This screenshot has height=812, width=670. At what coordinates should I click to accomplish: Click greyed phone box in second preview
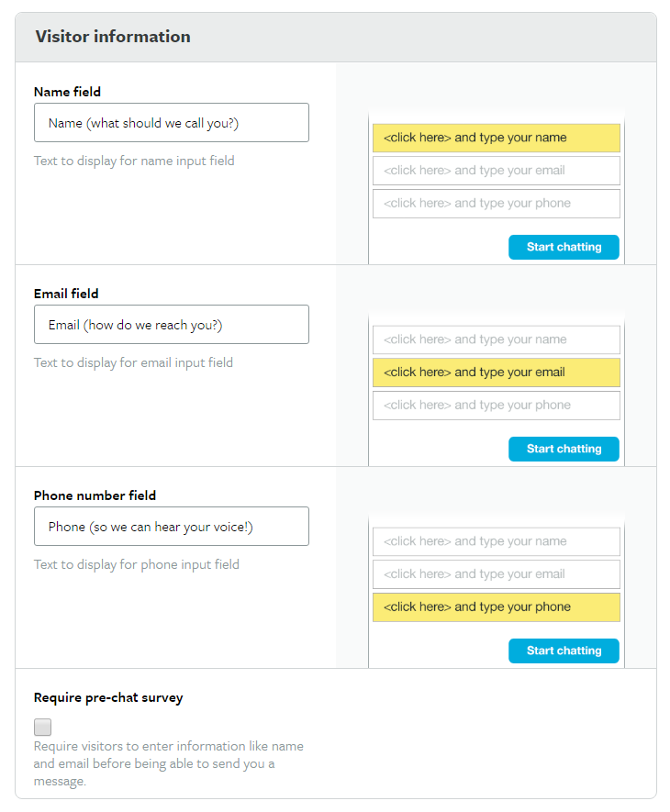tap(496, 406)
